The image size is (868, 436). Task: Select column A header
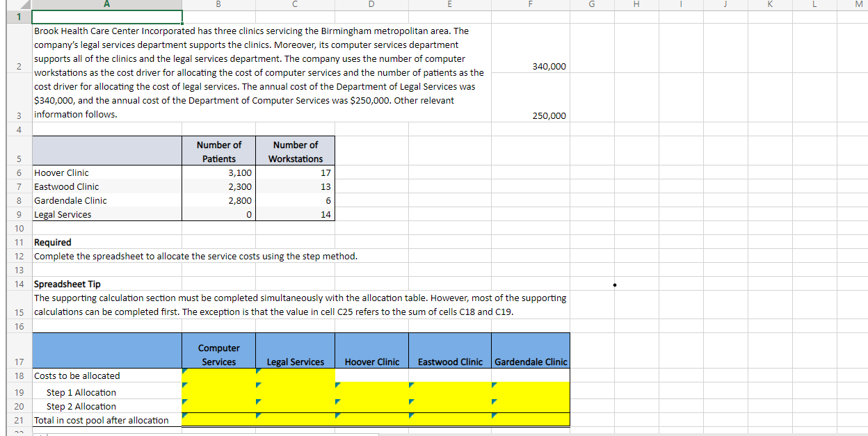107,4
